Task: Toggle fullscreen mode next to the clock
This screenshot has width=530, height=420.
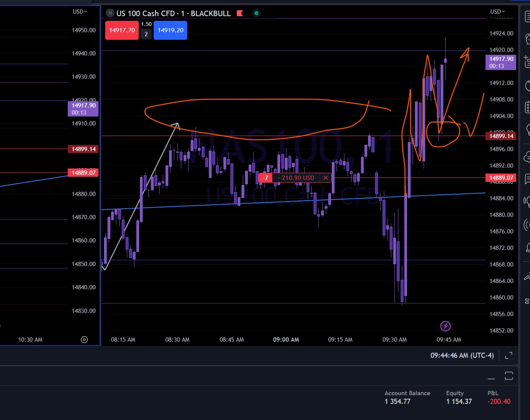Action: pyautogui.click(x=509, y=355)
